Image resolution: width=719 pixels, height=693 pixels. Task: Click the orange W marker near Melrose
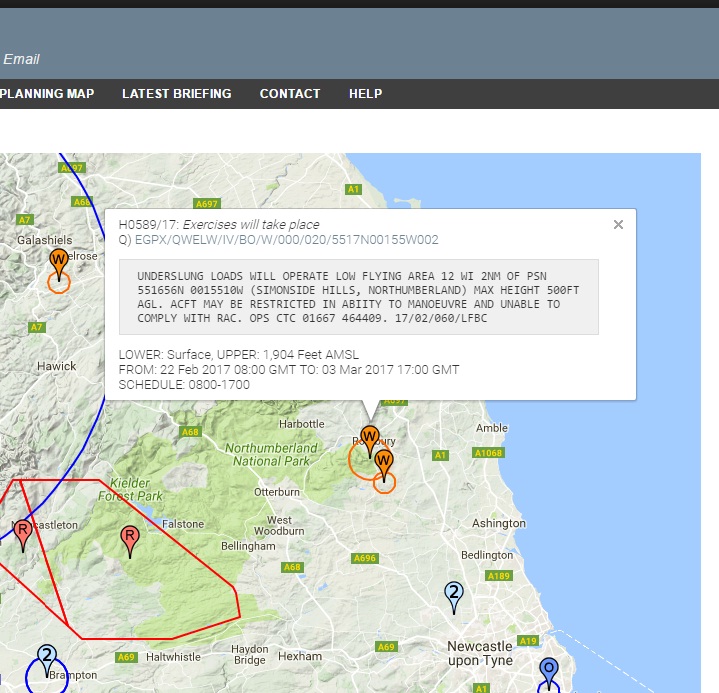pos(59,261)
